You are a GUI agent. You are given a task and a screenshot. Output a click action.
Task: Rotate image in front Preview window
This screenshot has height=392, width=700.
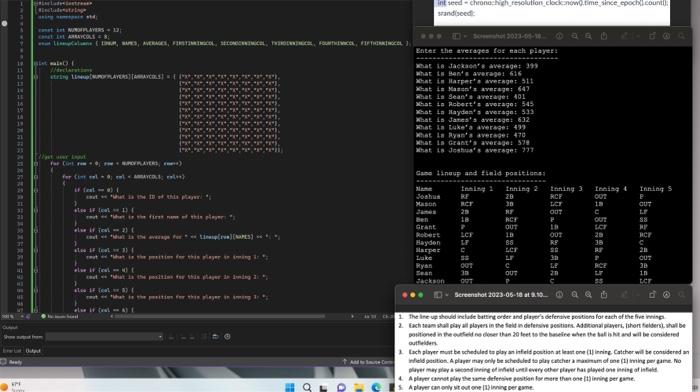pos(652,295)
